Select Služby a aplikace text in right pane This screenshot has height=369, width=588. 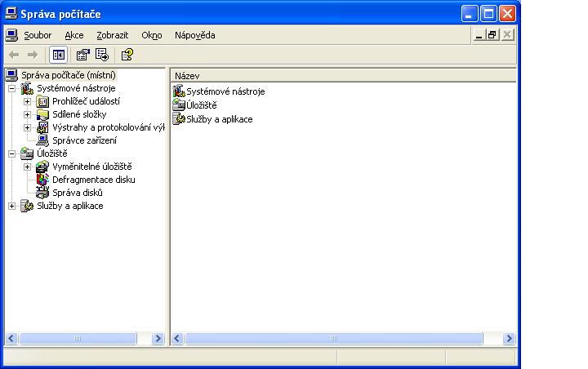[220, 119]
